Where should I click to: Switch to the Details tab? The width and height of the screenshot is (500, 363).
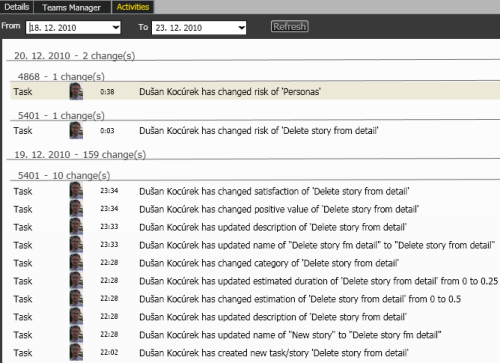pyautogui.click(x=16, y=7)
